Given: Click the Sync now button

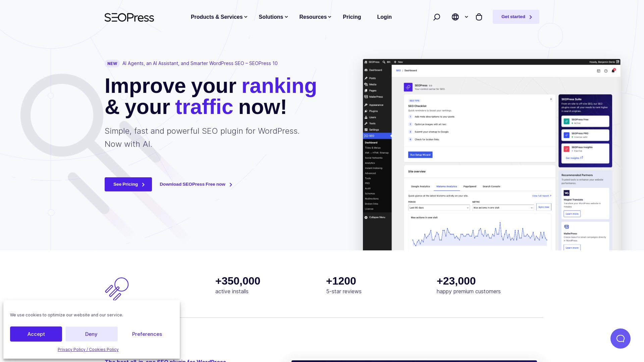Looking at the screenshot, I should click(x=544, y=207).
